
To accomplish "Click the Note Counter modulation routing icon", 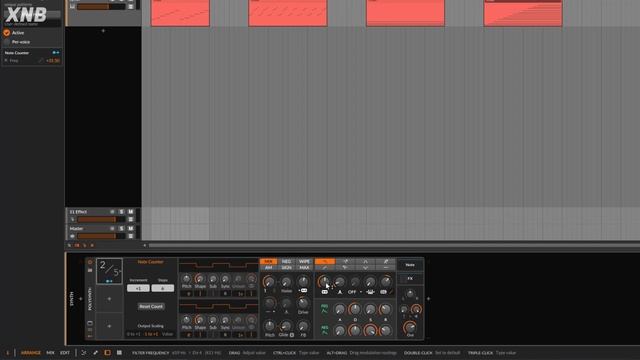I will tap(56, 53).
